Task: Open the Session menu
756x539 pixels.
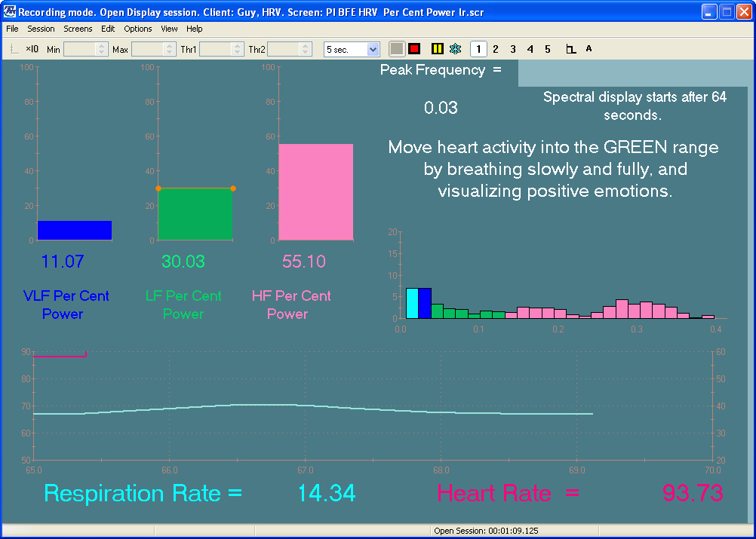Action: coord(41,29)
